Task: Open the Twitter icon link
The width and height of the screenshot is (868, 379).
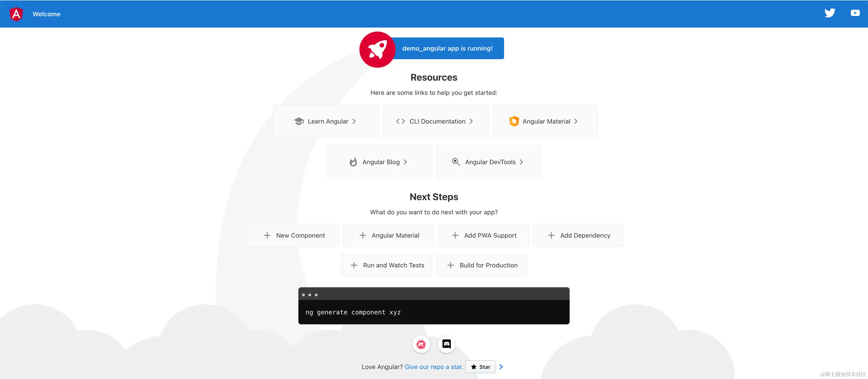Action: click(x=830, y=13)
